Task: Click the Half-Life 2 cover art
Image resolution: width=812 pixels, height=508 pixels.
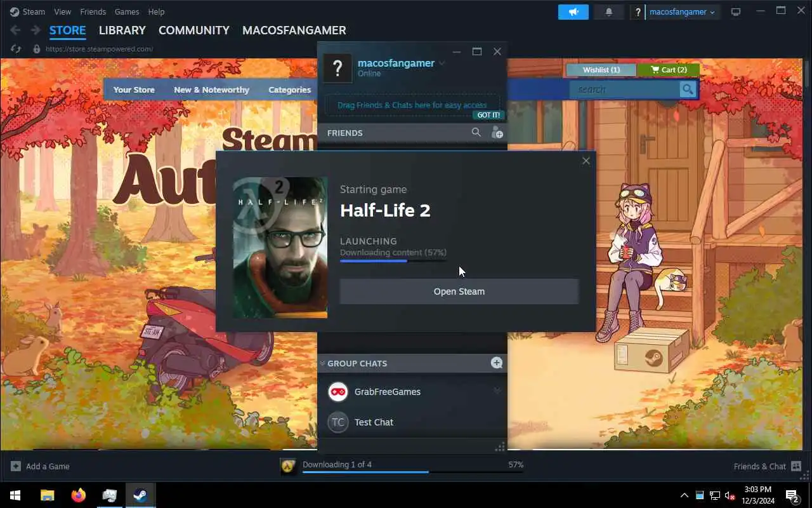Action: [280, 248]
